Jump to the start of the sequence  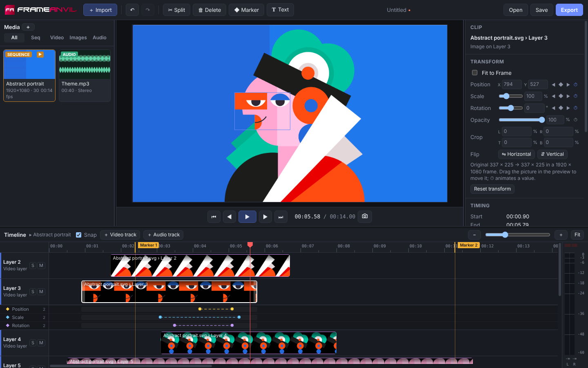(x=214, y=217)
